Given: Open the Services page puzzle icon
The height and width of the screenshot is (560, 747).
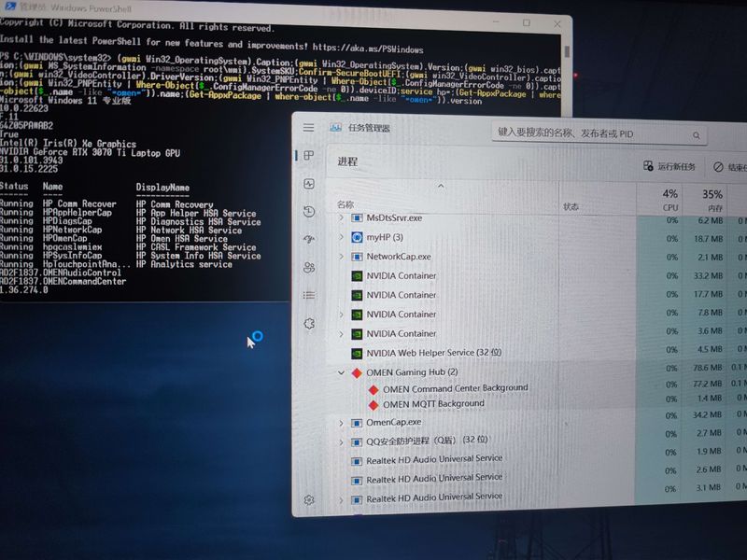Looking at the screenshot, I should [309, 323].
